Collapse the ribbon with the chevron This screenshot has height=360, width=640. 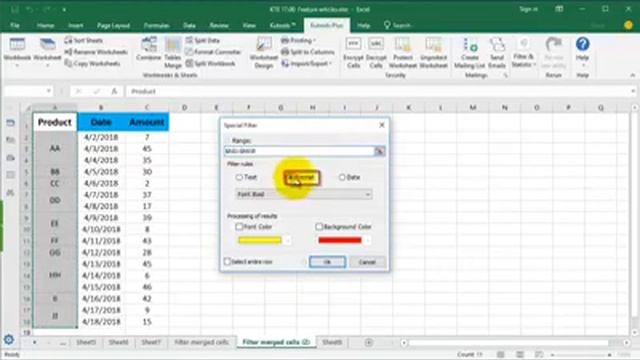pos(632,75)
